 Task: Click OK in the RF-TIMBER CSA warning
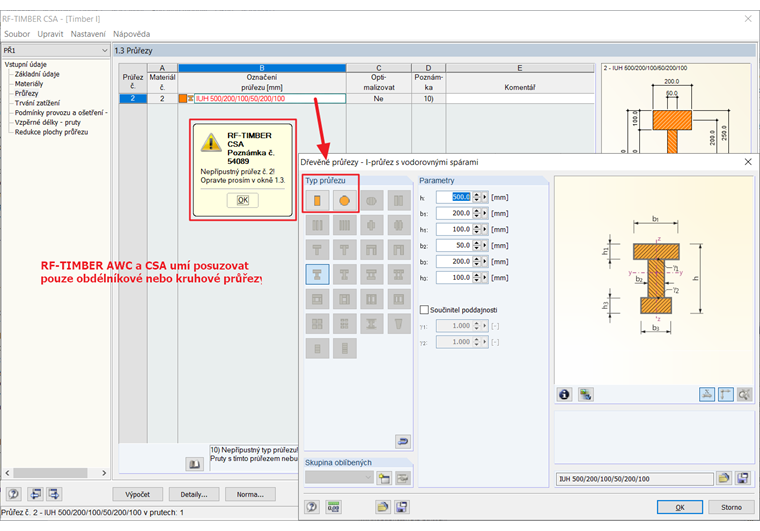coord(242,200)
